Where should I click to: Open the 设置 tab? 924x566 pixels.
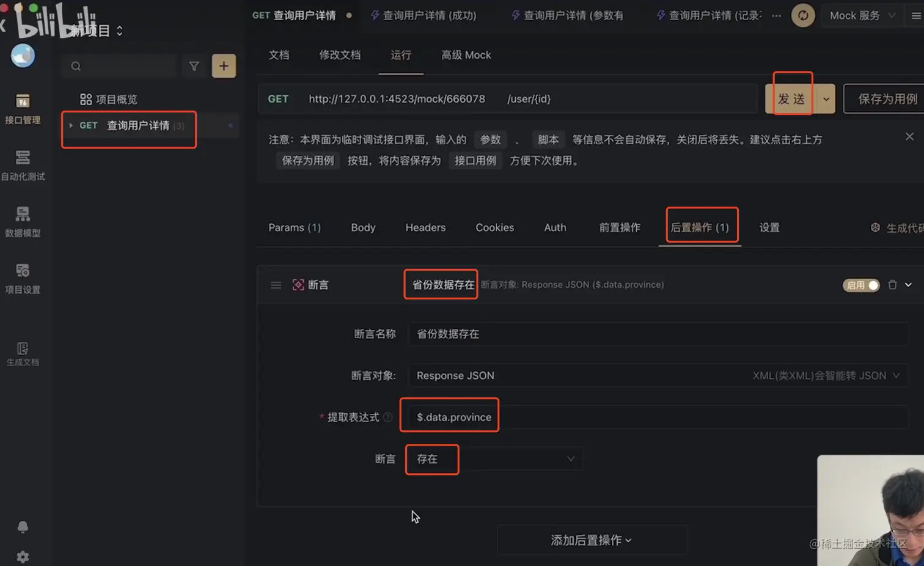[x=769, y=227]
